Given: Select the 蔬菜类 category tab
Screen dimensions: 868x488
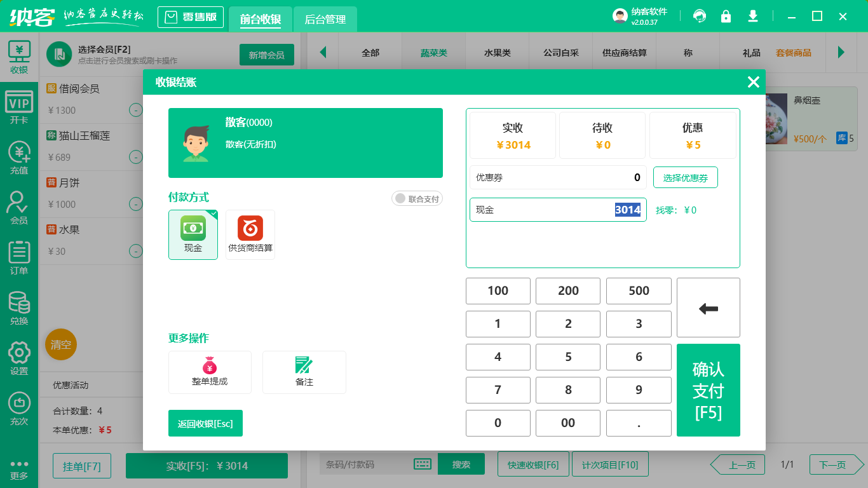Looking at the screenshot, I should click(x=434, y=53).
